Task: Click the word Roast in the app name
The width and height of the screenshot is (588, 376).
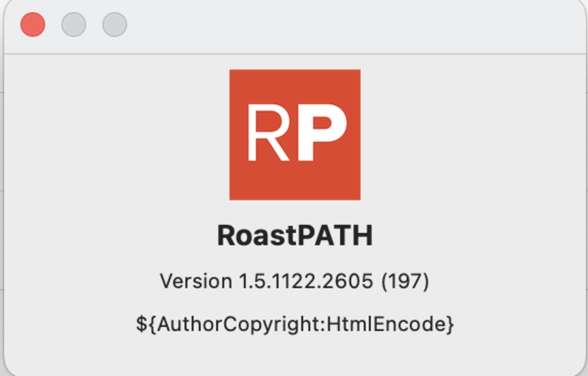Action: 252,236
